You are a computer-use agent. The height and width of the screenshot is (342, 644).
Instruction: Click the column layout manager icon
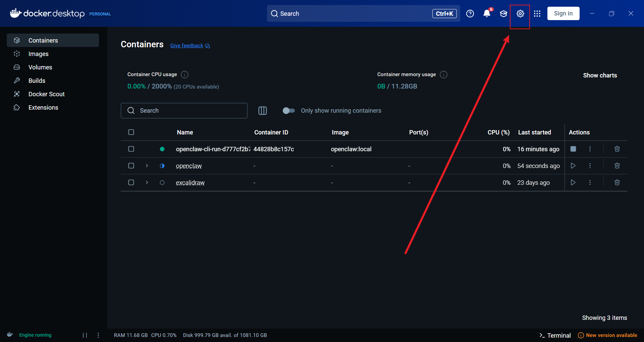tap(263, 111)
